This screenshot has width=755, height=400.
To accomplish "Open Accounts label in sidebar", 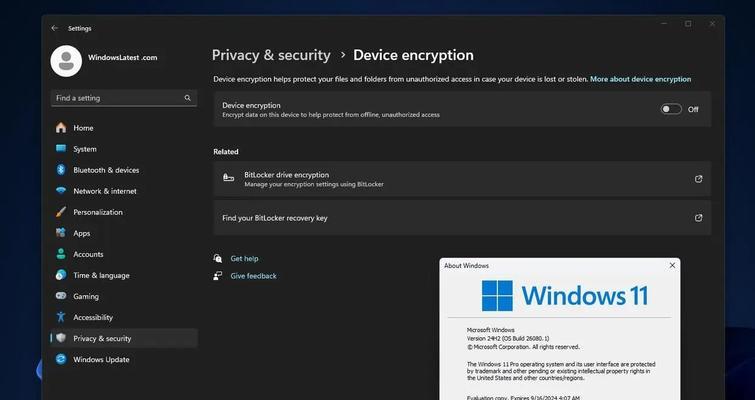I will 88,254.
